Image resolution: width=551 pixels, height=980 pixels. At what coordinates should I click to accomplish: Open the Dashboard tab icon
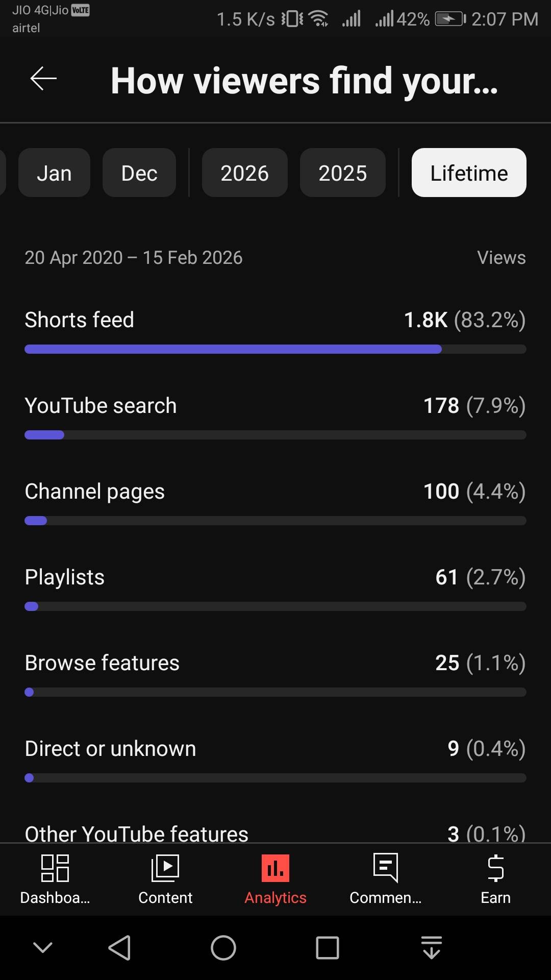pos(55,868)
